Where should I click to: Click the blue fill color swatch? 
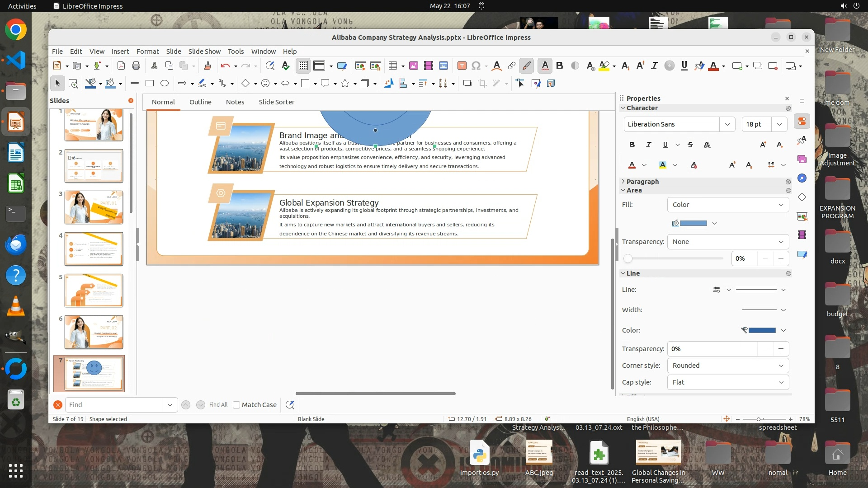(693, 223)
